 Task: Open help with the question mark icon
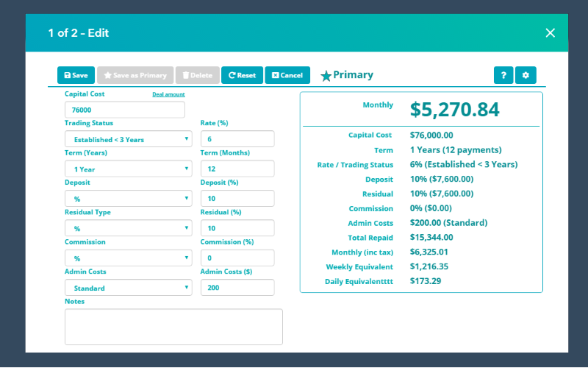pos(503,75)
